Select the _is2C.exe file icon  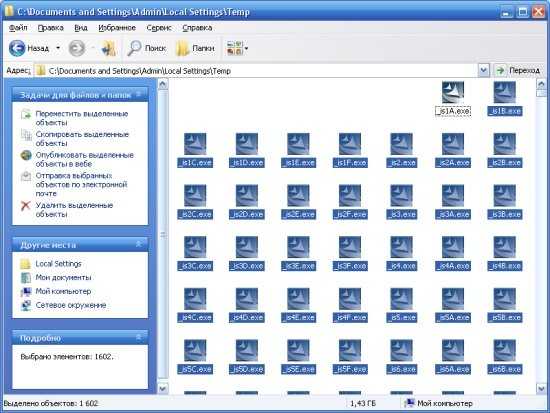click(195, 195)
